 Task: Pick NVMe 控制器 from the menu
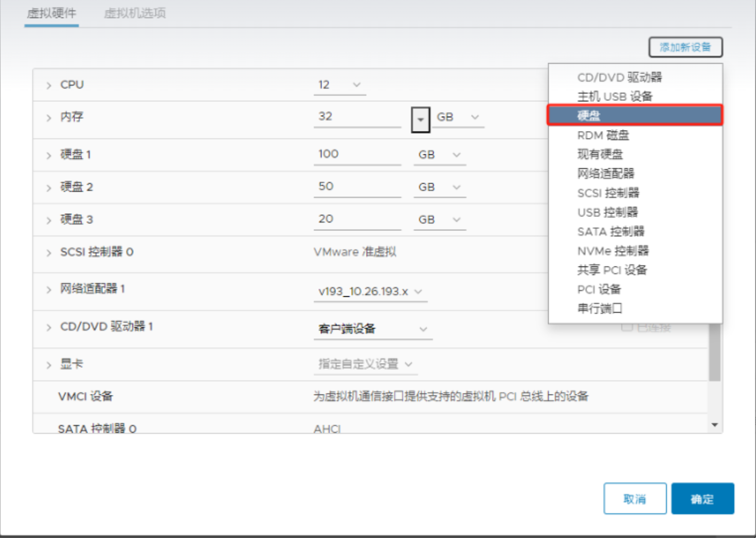[613, 251]
